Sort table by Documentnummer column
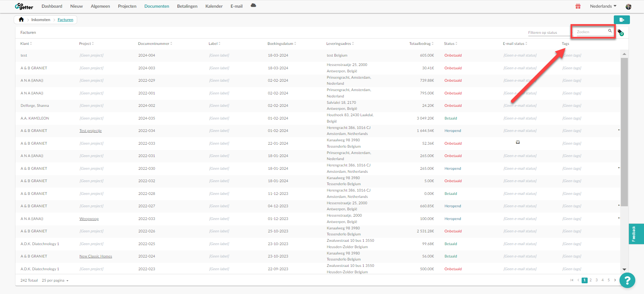 (x=155, y=44)
